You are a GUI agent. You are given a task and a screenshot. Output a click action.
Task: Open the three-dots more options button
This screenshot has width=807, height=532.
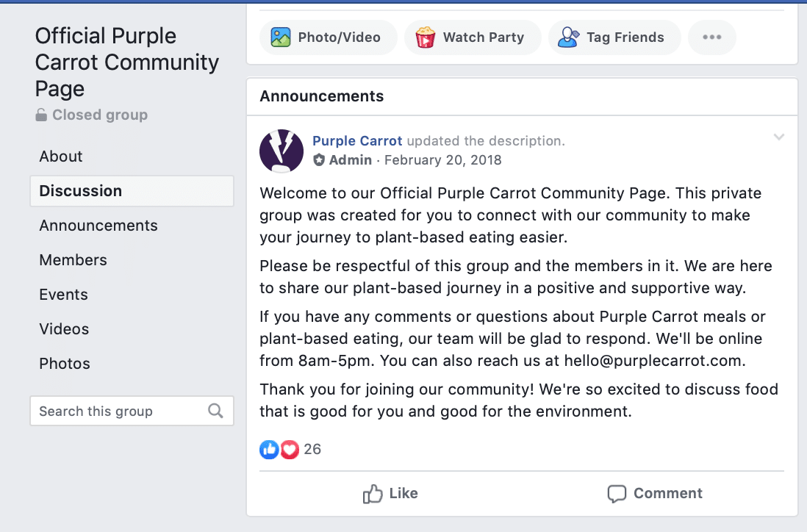pos(711,37)
